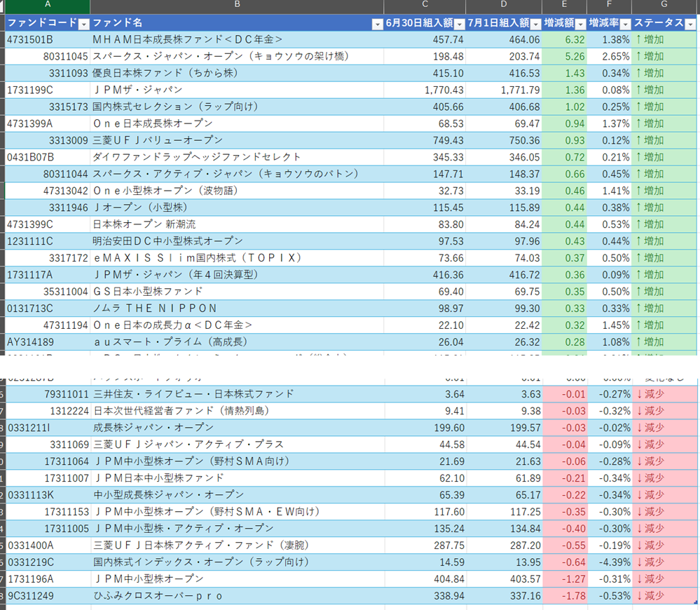Screen dimensions: 700x610
Task: Click the 1,770.43 value cell
Action: 425,90
